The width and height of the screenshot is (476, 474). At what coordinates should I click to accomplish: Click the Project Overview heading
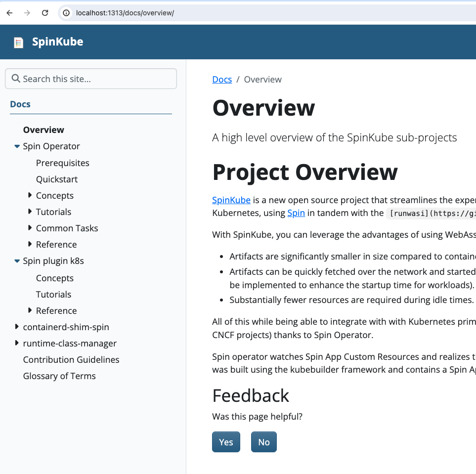pyautogui.click(x=305, y=172)
